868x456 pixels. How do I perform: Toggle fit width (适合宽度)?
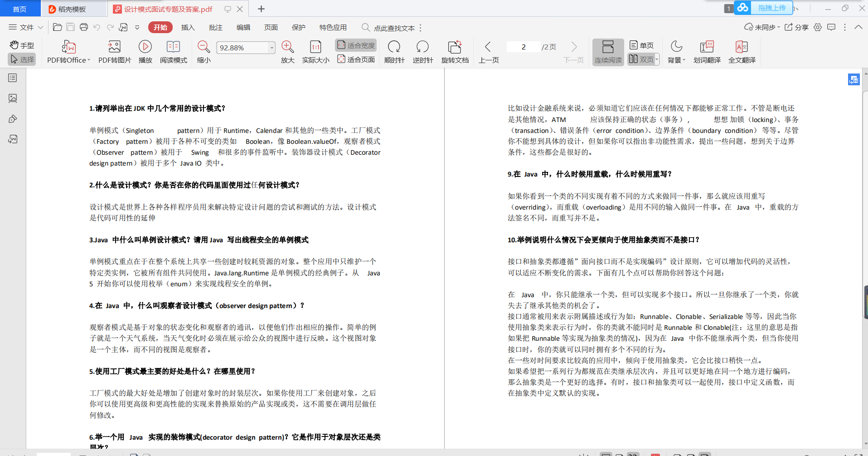356,45
